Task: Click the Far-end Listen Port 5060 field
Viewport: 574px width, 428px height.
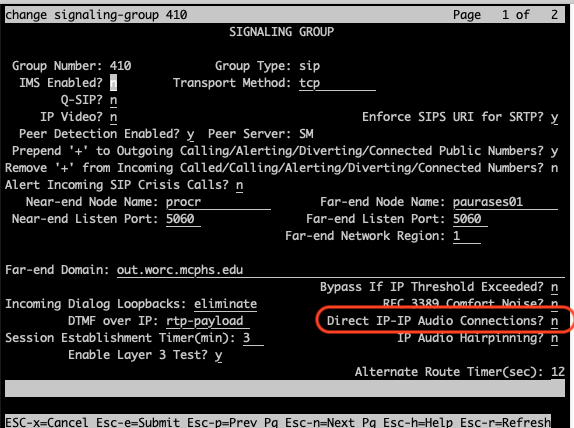Action: [470, 219]
